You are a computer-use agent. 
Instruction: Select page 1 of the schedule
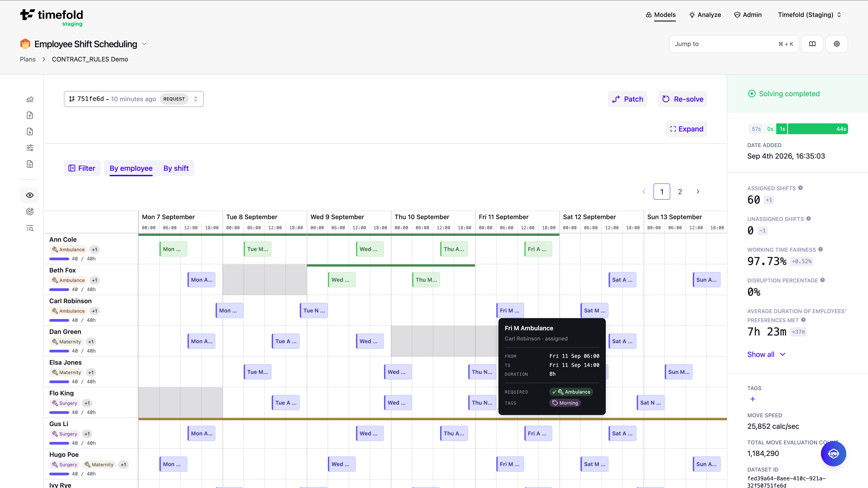tap(662, 192)
